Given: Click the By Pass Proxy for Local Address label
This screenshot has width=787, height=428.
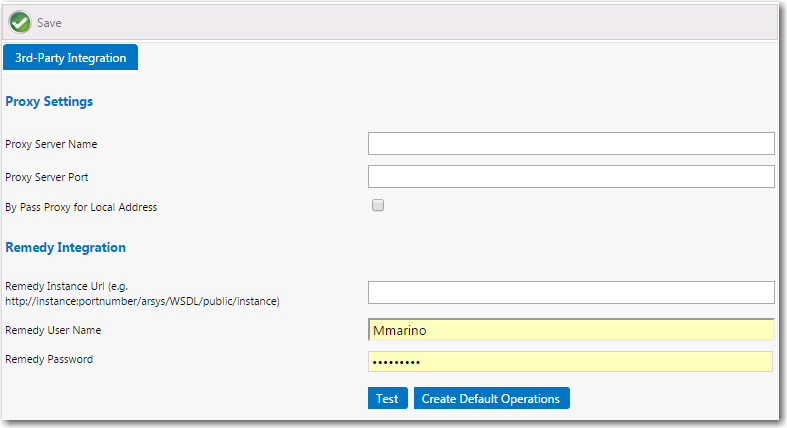Looking at the screenshot, I should 81,207.
